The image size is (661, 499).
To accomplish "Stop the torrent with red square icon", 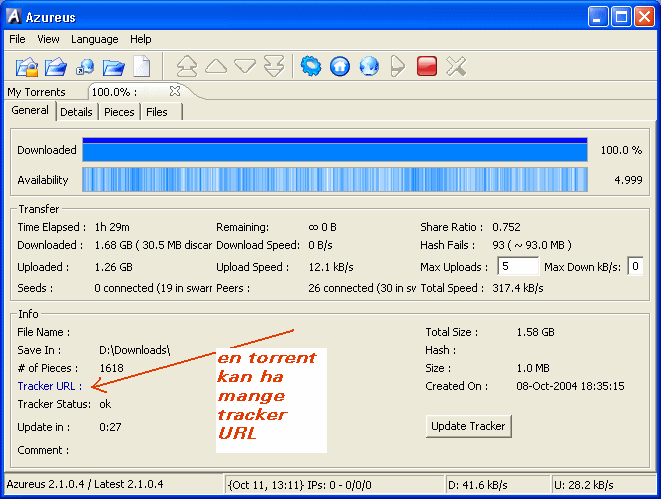I will pos(427,67).
